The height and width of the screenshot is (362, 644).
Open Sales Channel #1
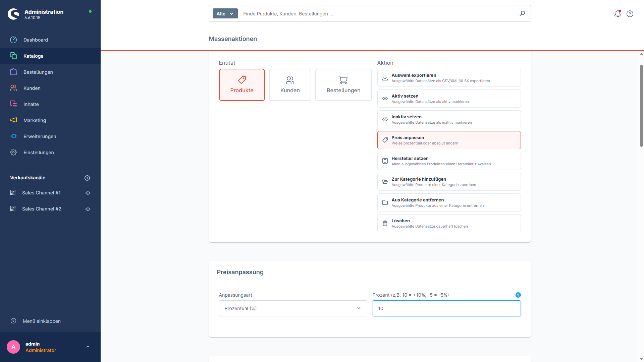click(41, 193)
